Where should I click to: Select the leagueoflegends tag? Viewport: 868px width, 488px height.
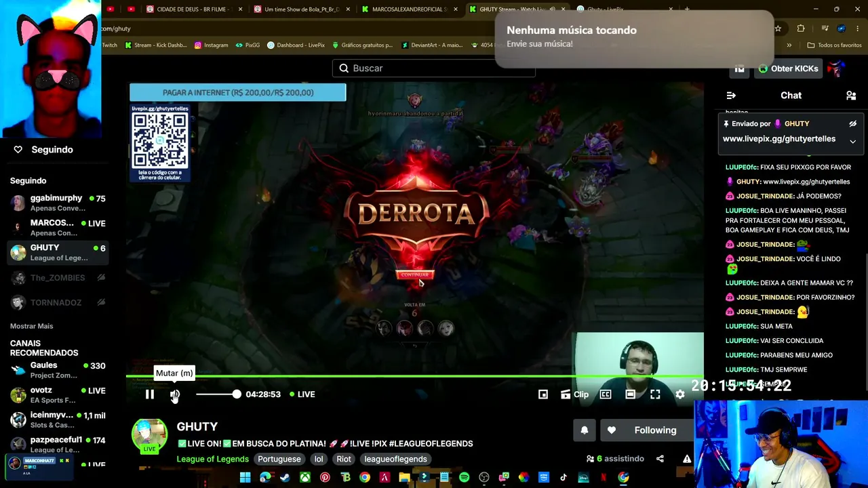pyautogui.click(x=396, y=459)
